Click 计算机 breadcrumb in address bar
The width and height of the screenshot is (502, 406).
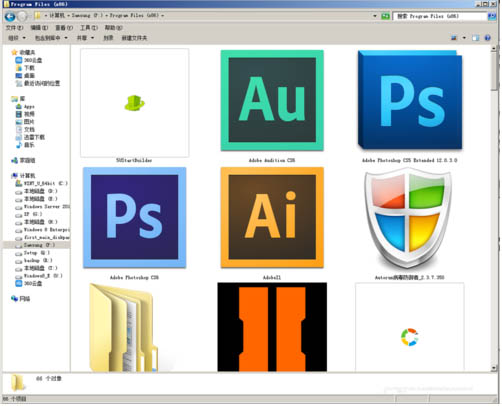(x=57, y=16)
